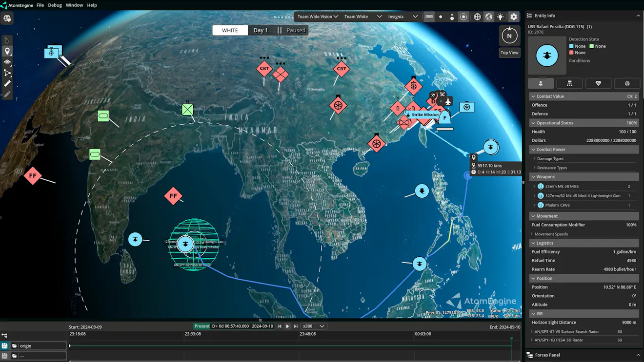Select the ruler measurement tool
This screenshot has width=644, height=362.
pyautogui.click(x=7, y=84)
